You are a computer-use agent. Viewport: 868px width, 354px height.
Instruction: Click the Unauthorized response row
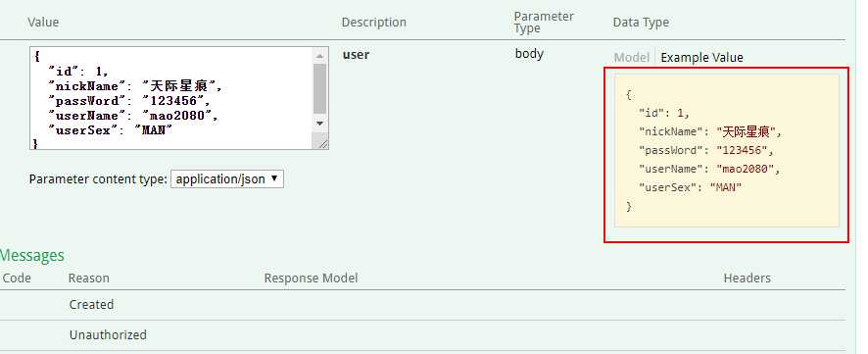(423, 335)
